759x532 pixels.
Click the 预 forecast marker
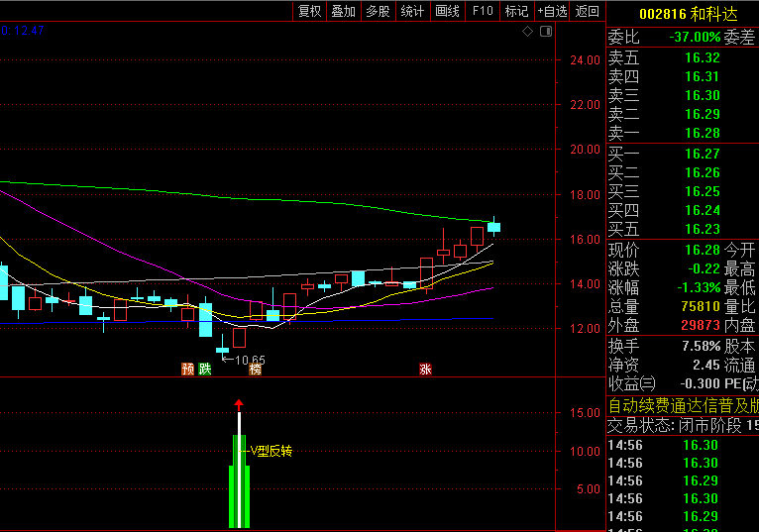(188, 369)
